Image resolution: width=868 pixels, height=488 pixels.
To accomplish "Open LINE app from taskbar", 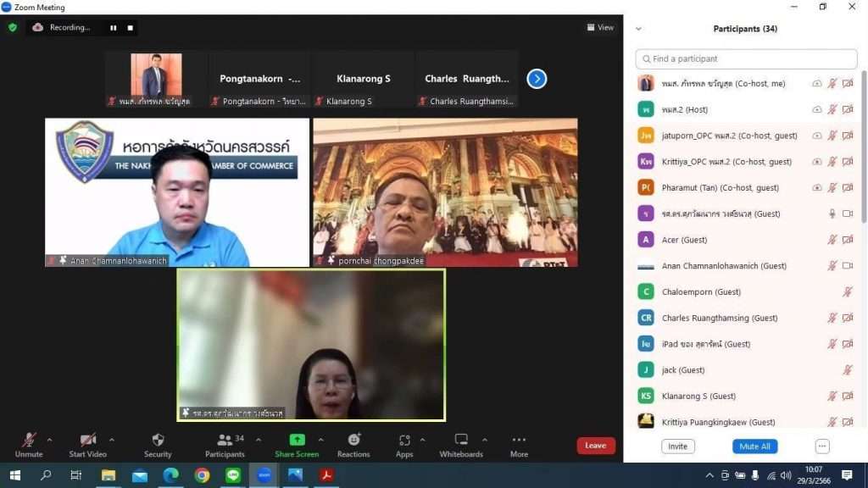I will click(233, 475).
